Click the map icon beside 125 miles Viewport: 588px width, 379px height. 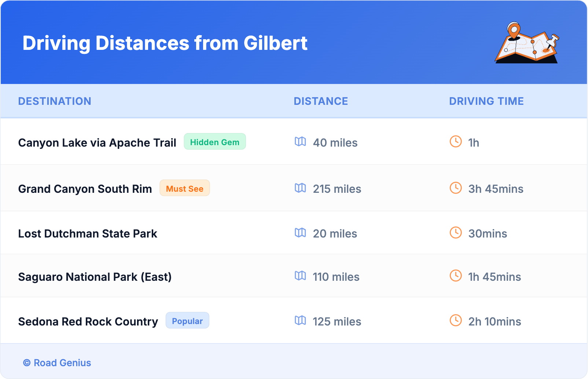coord(300,321)
